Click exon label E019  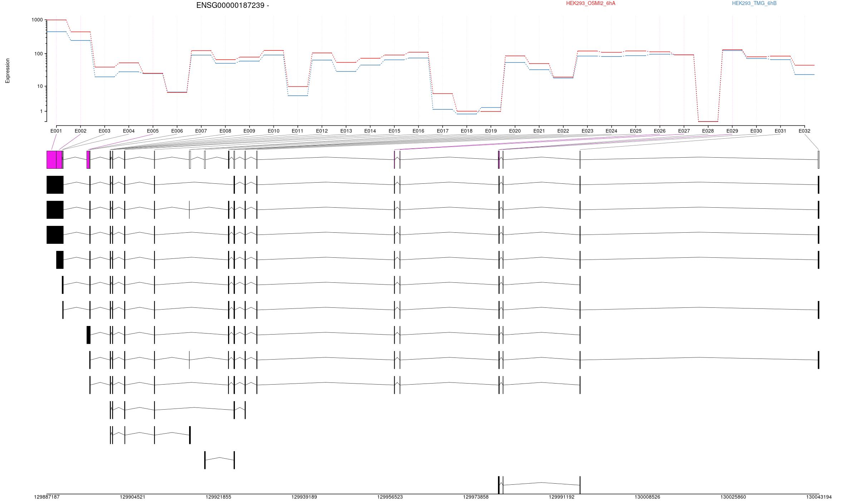491,131
